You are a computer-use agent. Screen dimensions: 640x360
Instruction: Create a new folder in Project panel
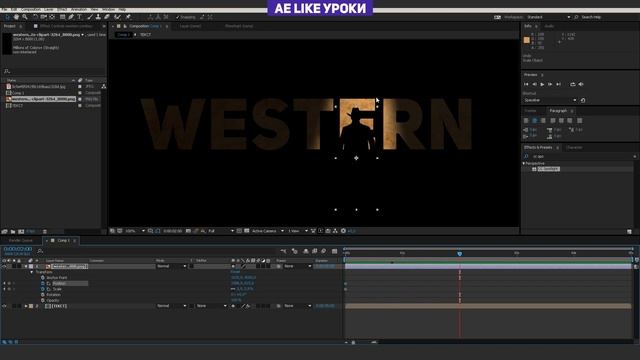click(x=13, y=231)
